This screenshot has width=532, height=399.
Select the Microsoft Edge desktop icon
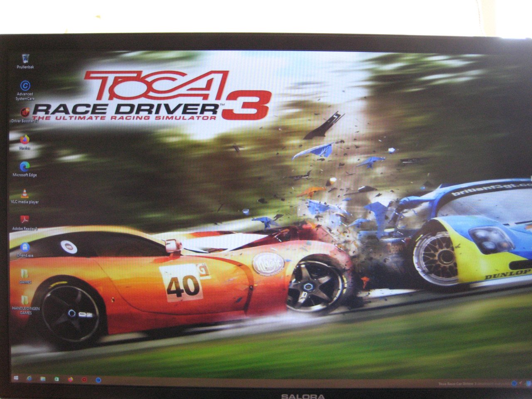point(25,169)
